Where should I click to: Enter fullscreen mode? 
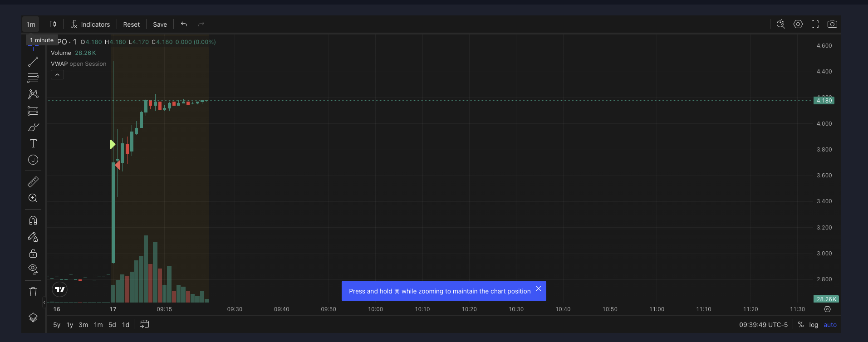click(x=815, y=24)
